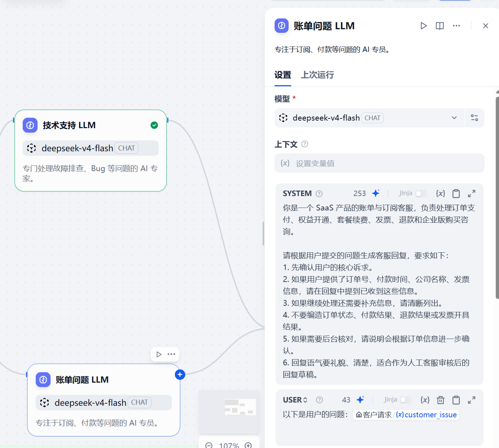499x448 pixels.
Task: Open model parameter settings icon next to model dropdown
Action: point(474,118)
